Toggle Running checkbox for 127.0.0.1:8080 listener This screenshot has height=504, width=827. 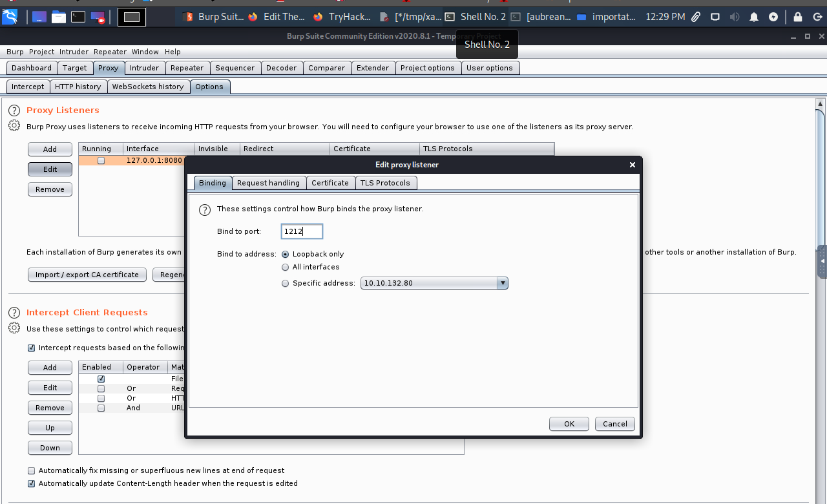[x=101, y=160]
